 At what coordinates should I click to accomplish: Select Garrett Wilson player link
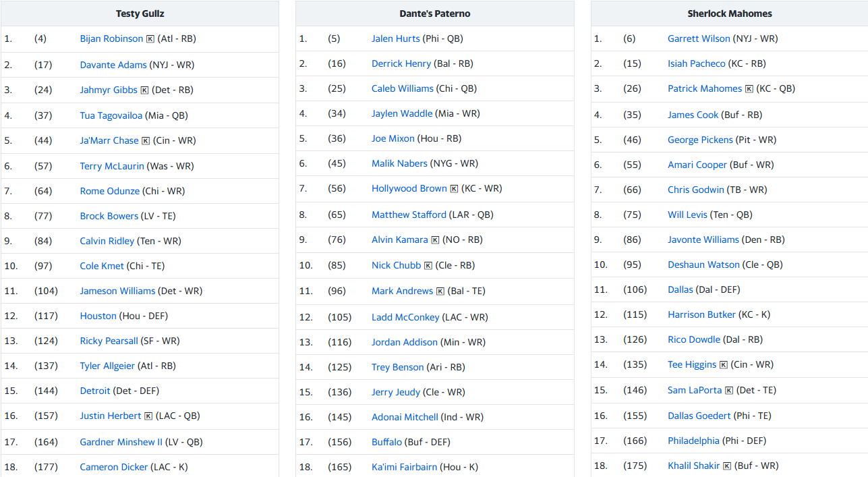pyautogui.click(x=699, y=38)
